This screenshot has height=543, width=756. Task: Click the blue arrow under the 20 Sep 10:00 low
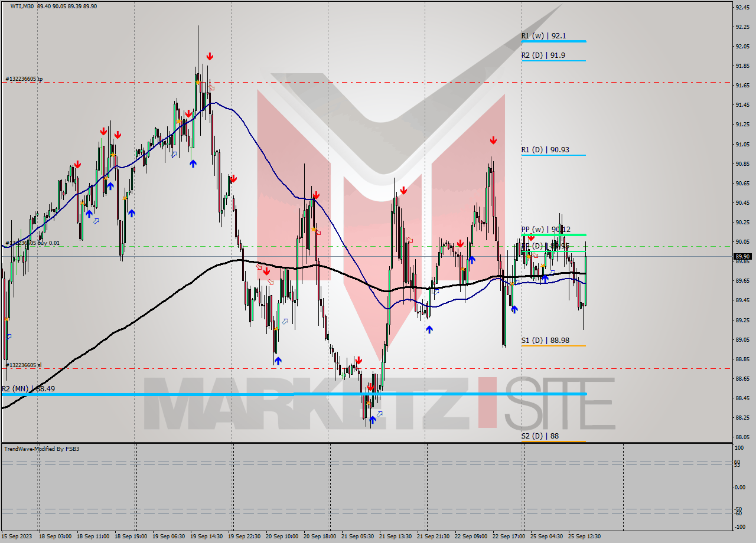tap(278, 360)
